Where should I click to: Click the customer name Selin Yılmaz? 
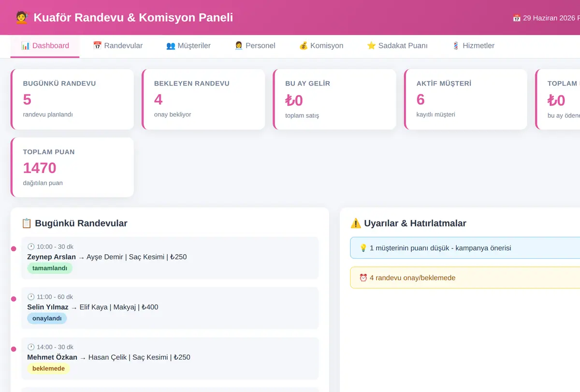(48, 307)
